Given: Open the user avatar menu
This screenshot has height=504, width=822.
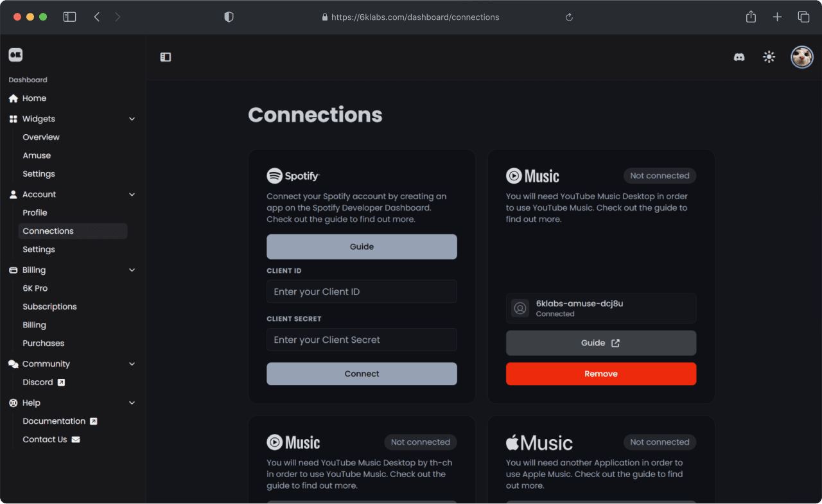Looking at the screenshot, I should point(801,57).
